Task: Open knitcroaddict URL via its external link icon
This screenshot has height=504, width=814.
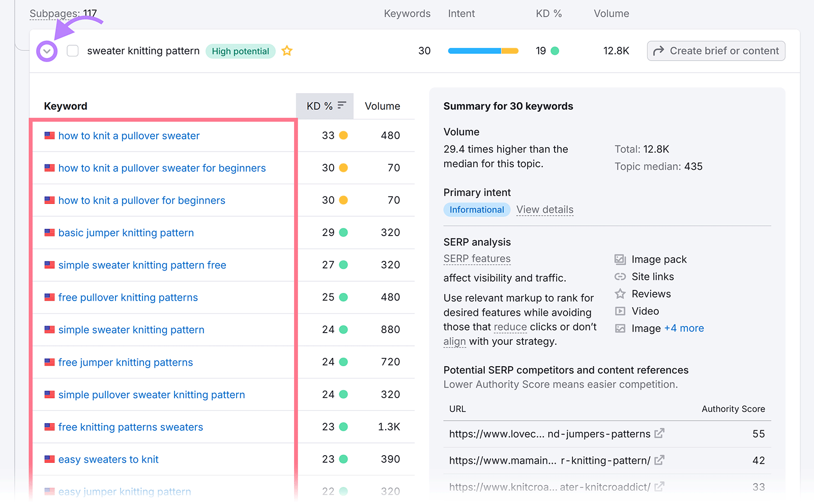Action: pos(659,487)
